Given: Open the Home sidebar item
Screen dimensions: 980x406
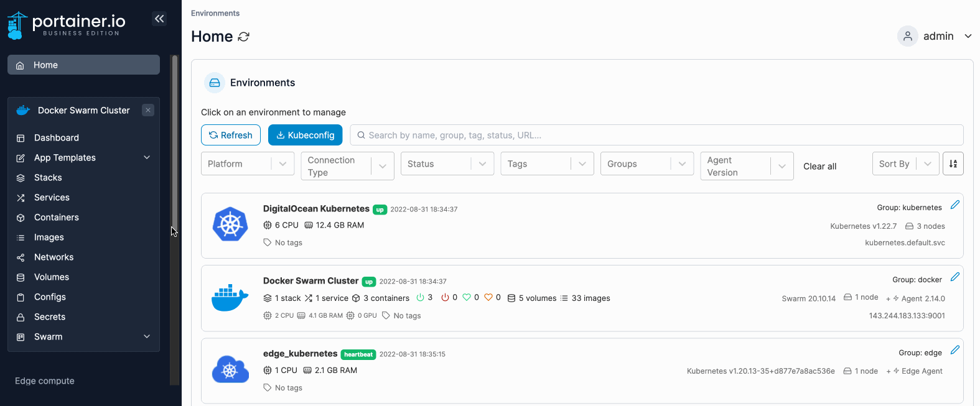Looking at the screenshot, I should coord(83,65).
